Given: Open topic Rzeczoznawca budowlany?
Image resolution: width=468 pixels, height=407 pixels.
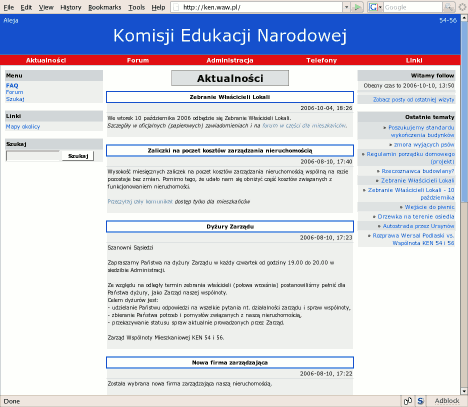Looking at the screenshot, I should tap(418, 171).
